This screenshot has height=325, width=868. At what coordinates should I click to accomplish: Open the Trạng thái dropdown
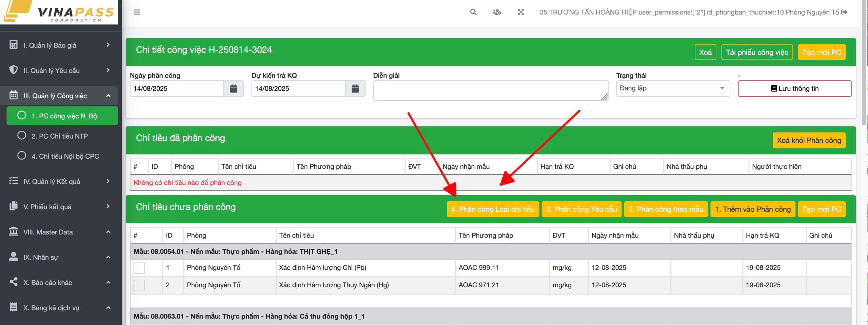673,88
